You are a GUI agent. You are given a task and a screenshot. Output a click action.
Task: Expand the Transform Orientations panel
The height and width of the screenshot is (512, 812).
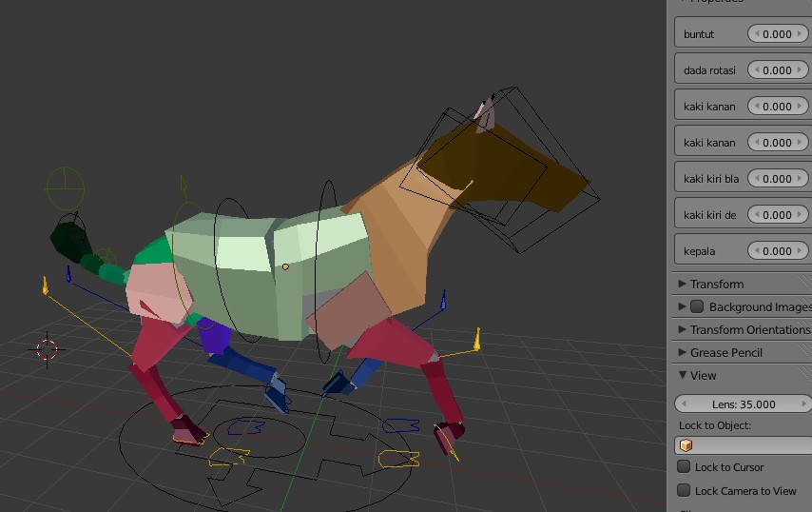682,329
